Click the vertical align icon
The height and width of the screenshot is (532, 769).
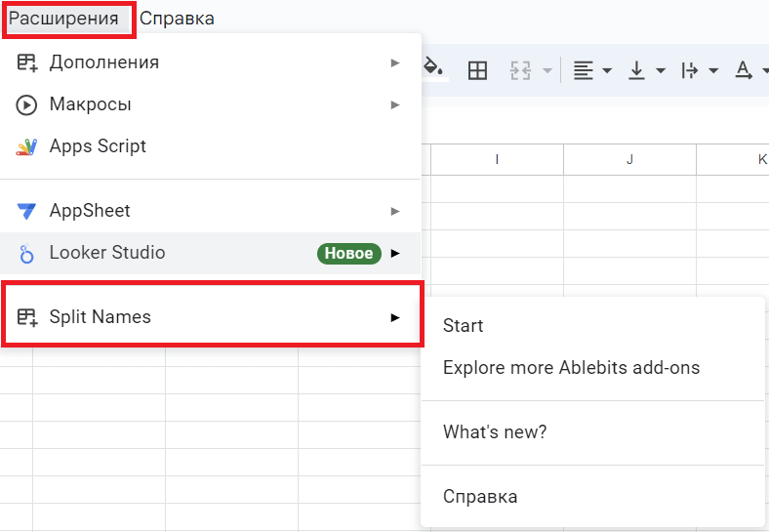coord(637,70)
